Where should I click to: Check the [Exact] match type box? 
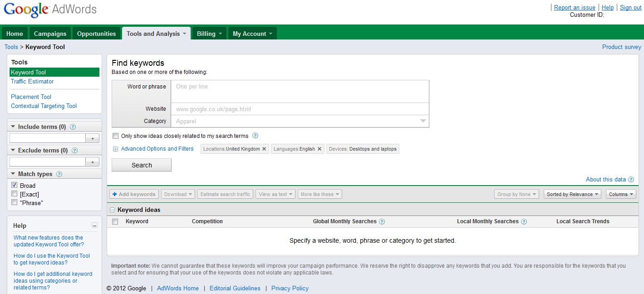15,194
